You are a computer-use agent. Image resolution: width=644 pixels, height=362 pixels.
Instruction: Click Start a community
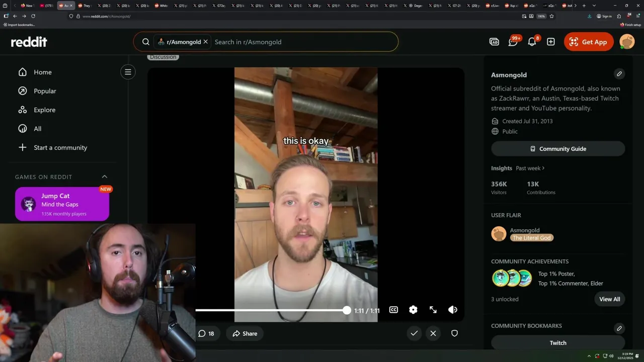(x=53, y=147)
